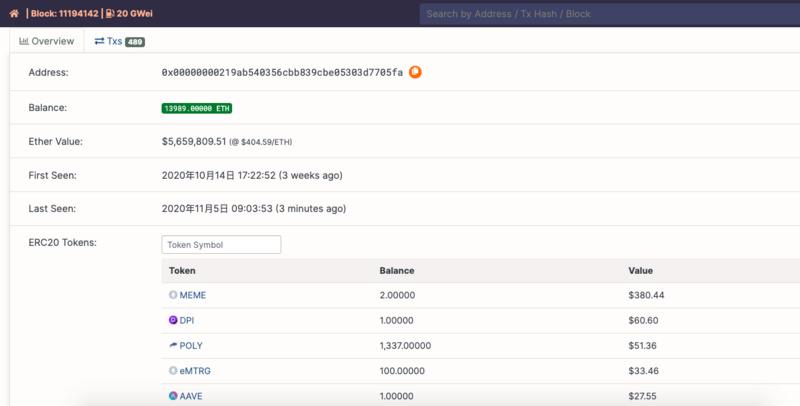Click the Overview chart icon

pos(23,41)
